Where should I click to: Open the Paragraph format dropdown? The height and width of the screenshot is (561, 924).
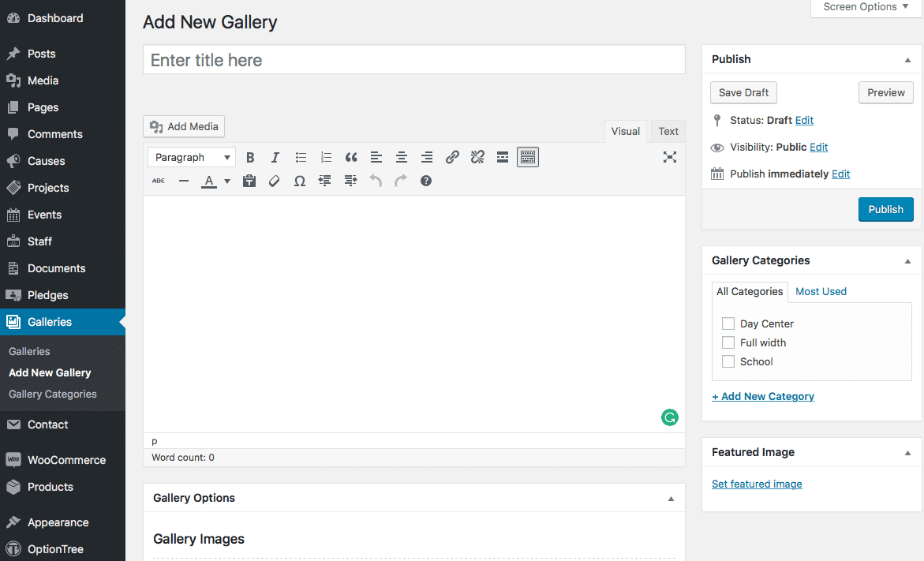pos(192,157)
